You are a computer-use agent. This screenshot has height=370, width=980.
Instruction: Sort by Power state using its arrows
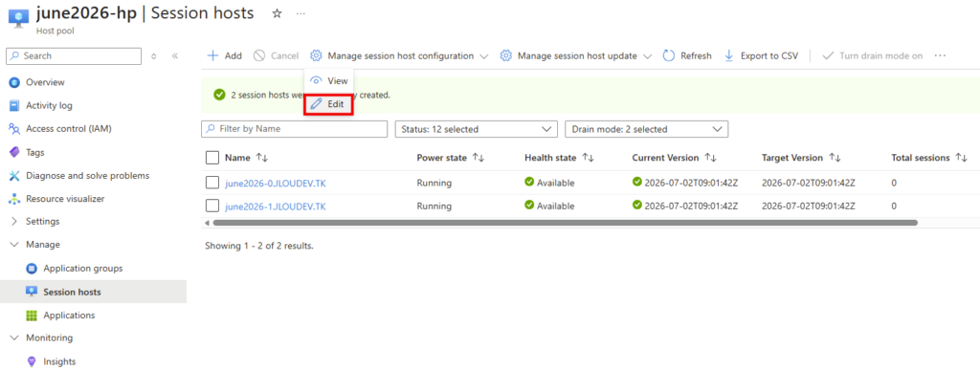[479, 158]
